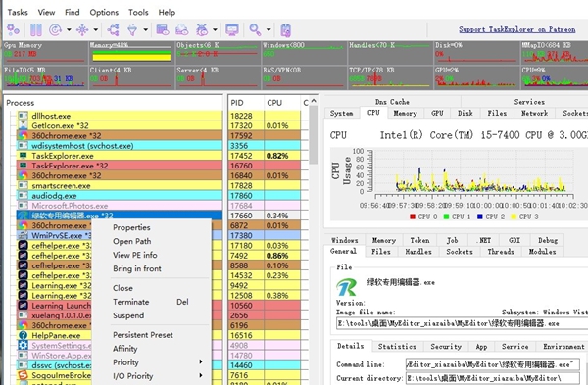Switch to the Disk tab
This screenshot has height=385, width=588.
(465, 114)
